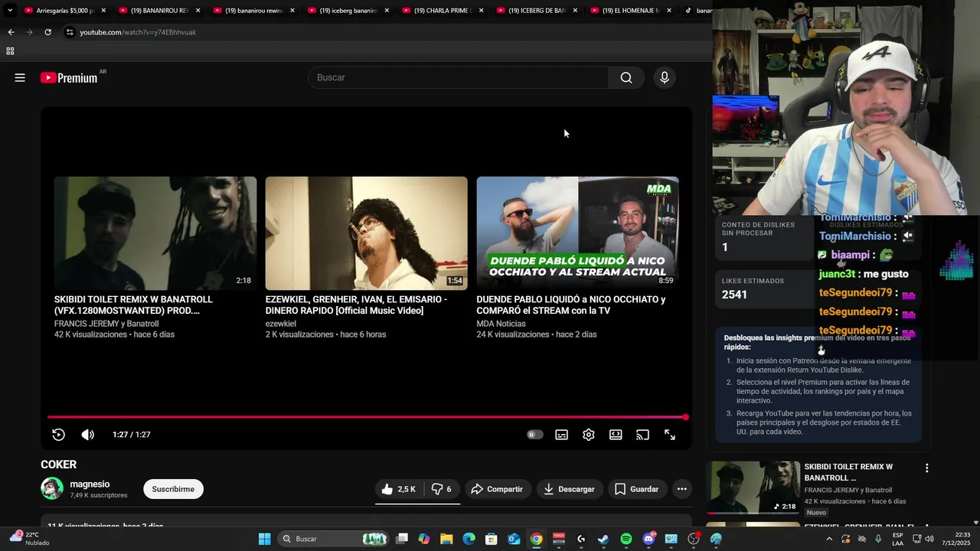Click LIKES ESTIMADOS value 2541
The height and width of the screenshot is (551, 980).
[x=734, y=295]
